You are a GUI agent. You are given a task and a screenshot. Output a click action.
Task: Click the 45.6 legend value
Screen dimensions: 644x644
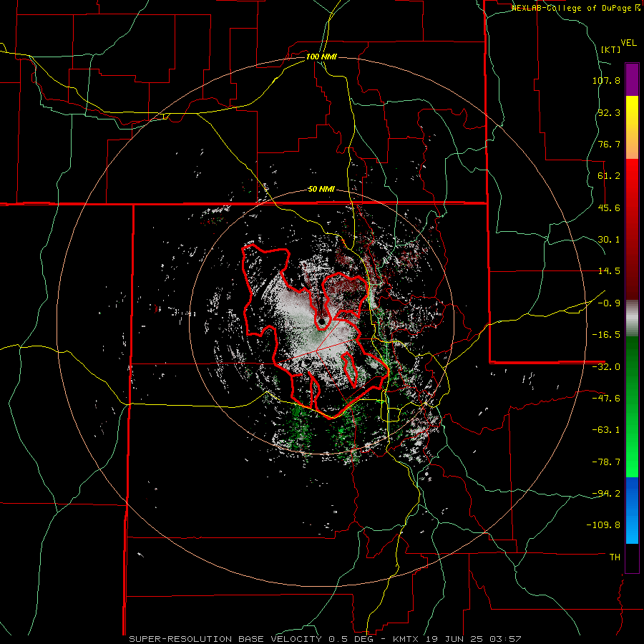tap(609, 208)
